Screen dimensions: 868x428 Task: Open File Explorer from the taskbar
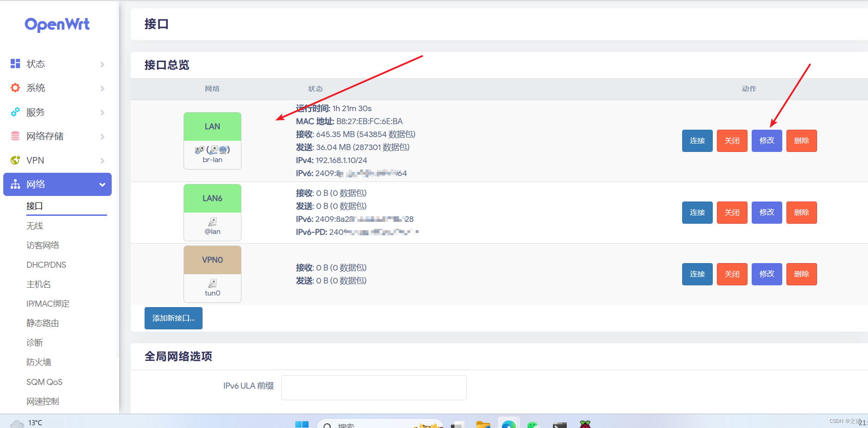(x=483, y=424)
